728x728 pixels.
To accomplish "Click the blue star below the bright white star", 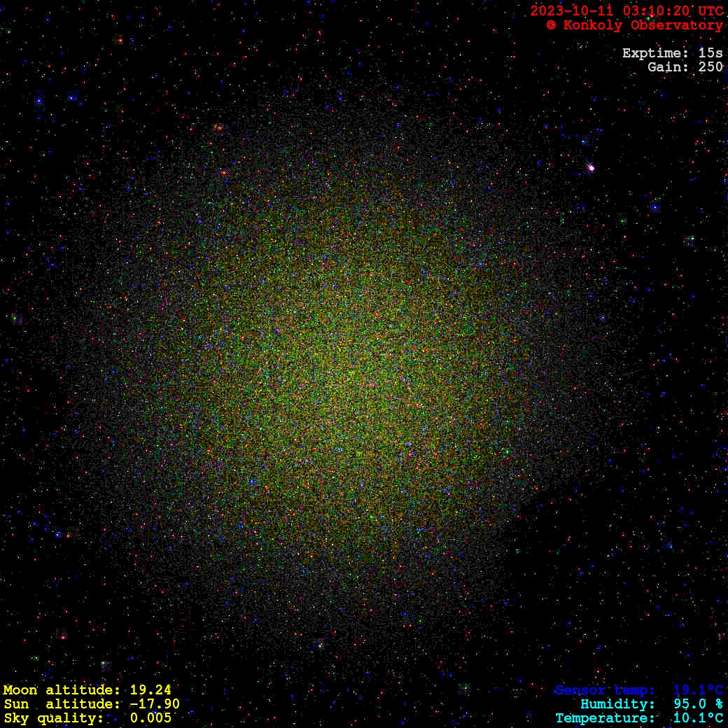I will point(655,207).
